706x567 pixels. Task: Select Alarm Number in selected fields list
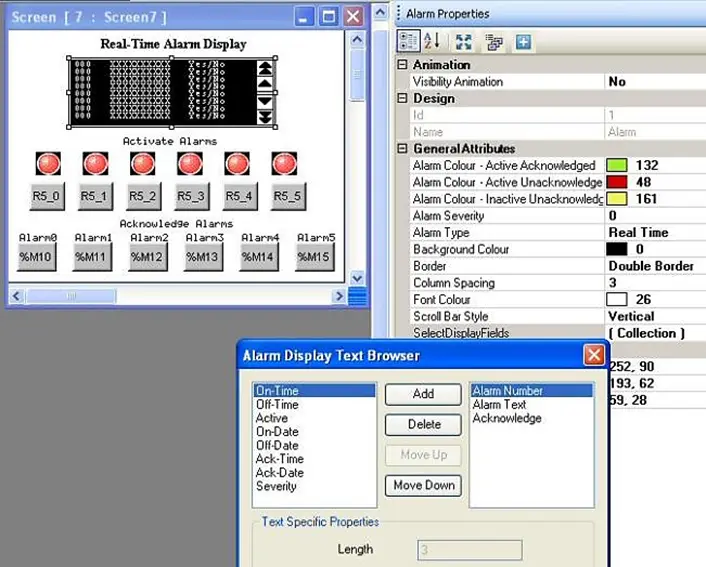tap(532, 390)
